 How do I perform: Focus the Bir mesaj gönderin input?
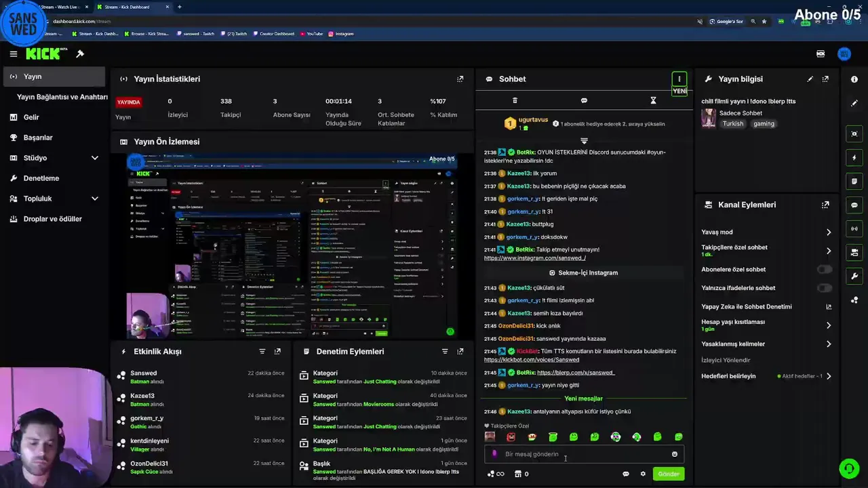(x=583, y=454)
